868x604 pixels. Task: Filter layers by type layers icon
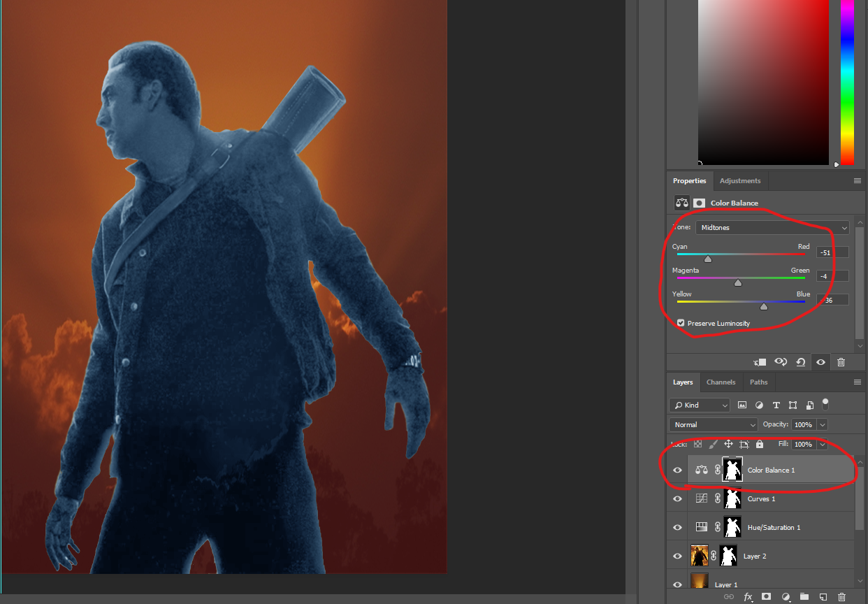(x=776, y=405)
